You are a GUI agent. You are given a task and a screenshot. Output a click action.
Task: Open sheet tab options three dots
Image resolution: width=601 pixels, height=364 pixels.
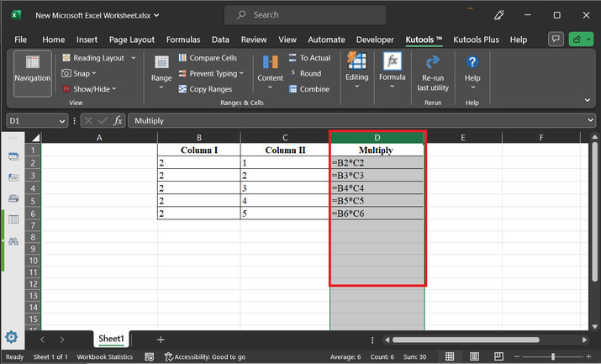click(372, 340)
